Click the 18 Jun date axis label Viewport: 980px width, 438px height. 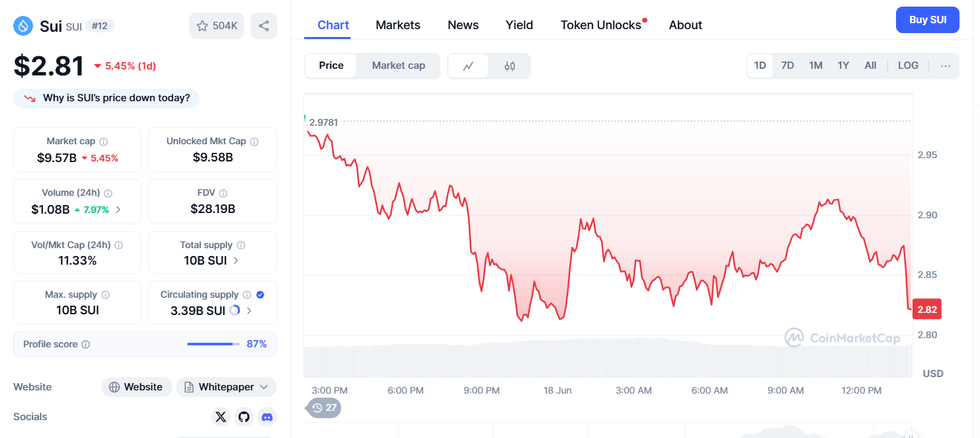(557, 390)
